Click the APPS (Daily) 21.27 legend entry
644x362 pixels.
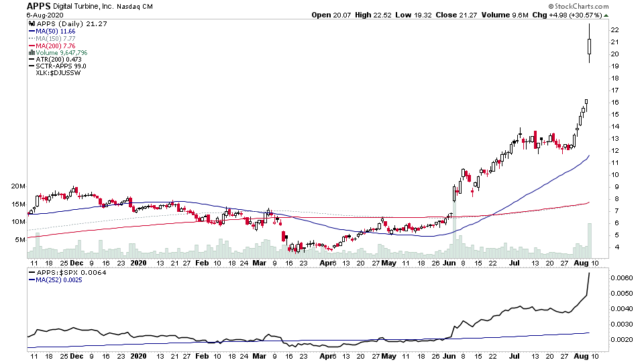tap(72, 24)
